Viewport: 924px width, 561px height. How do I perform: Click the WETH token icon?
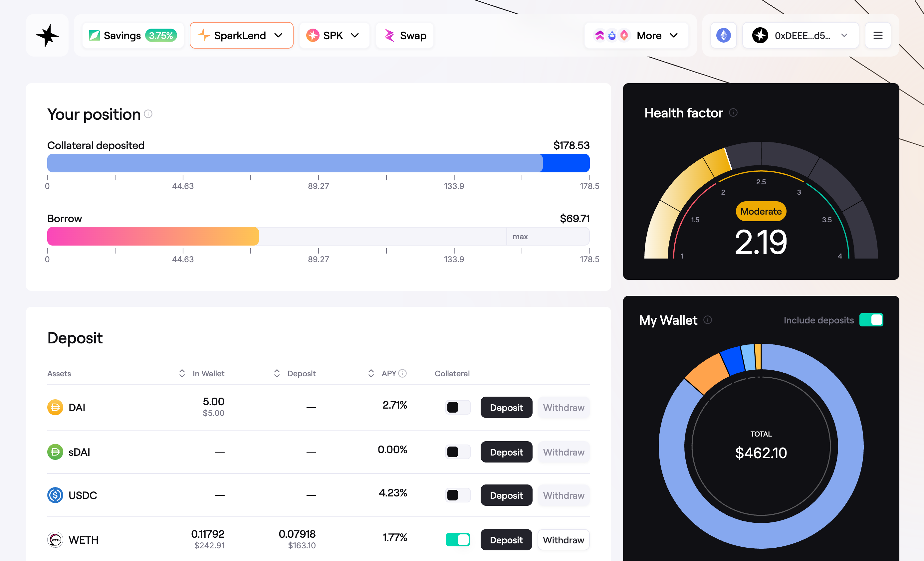tap(55, 540)
